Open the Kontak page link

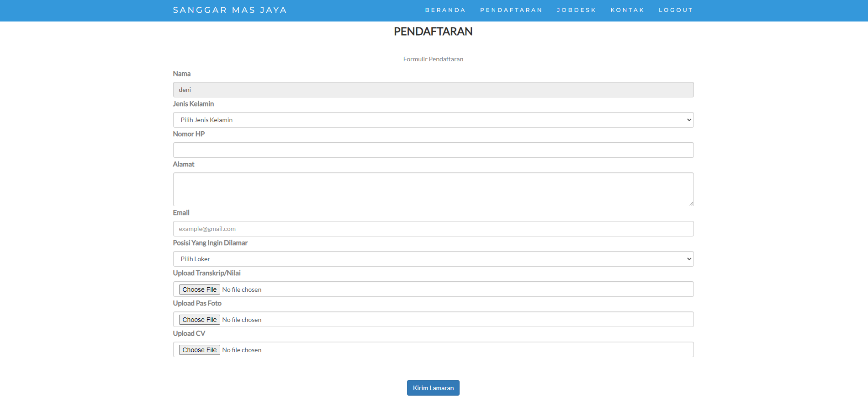tap(627, 10)
